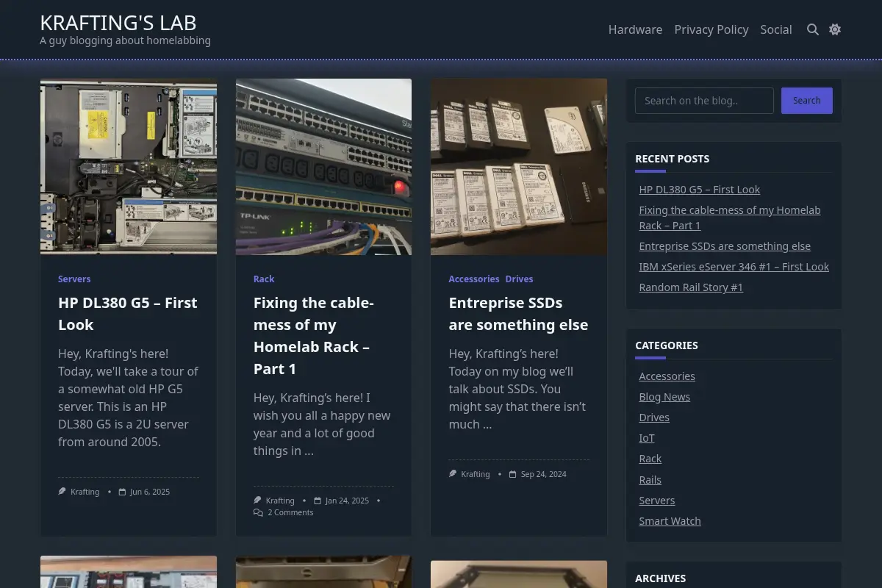Open the 2 Comments link
Viewport: 882px width, 588px height.
[x=290, y=512]
